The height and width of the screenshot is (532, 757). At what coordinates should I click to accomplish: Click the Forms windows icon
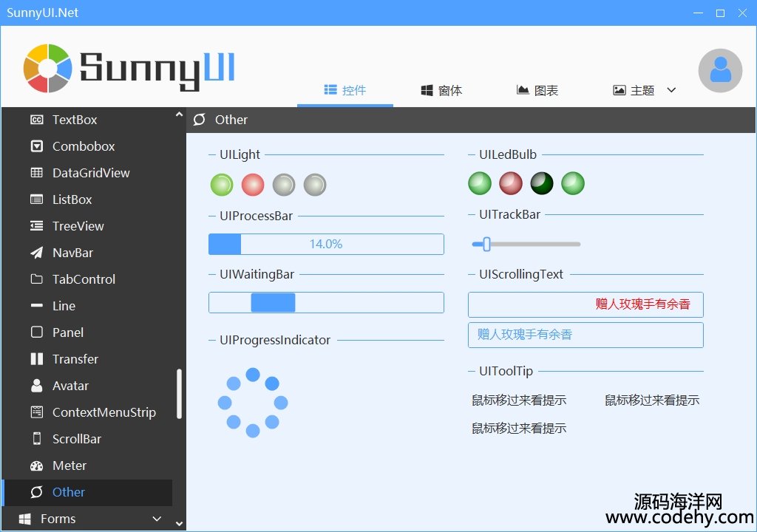coord(25,519)
